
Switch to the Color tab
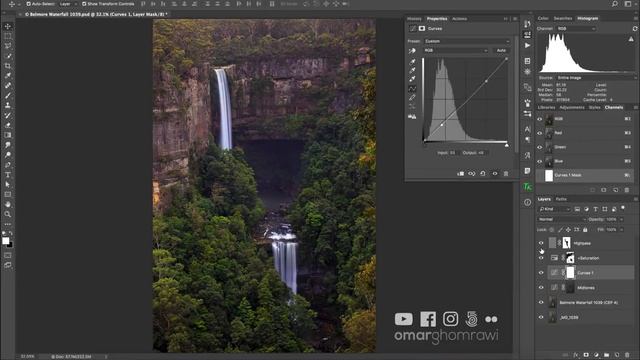pyautogui.click(x=543, y=18)
